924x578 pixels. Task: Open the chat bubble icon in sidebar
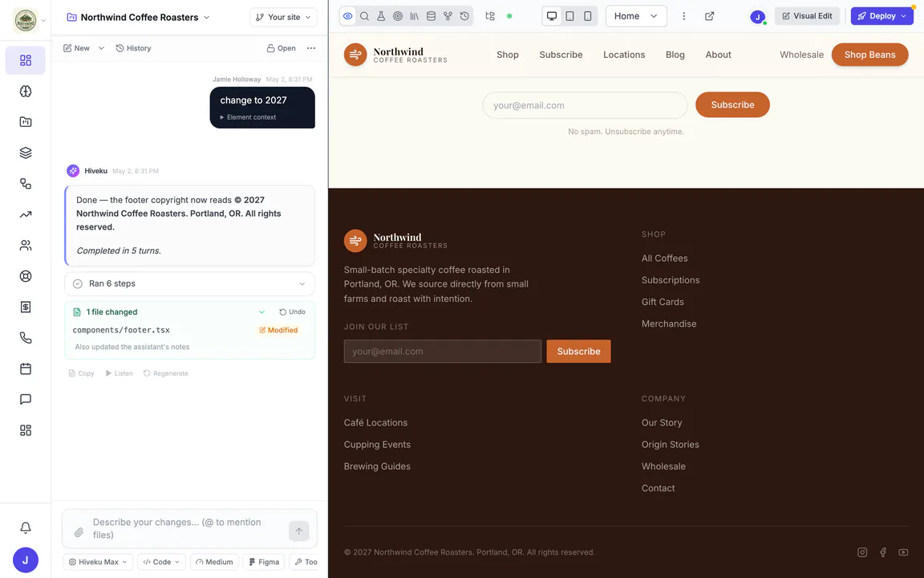(x=26, y=399)
